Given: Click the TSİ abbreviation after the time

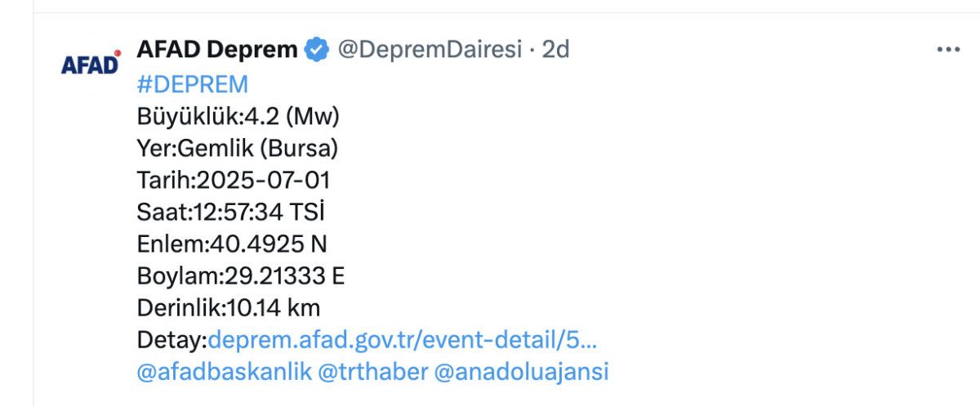Looking at the screenshot, I should click(x=308, y=212).
